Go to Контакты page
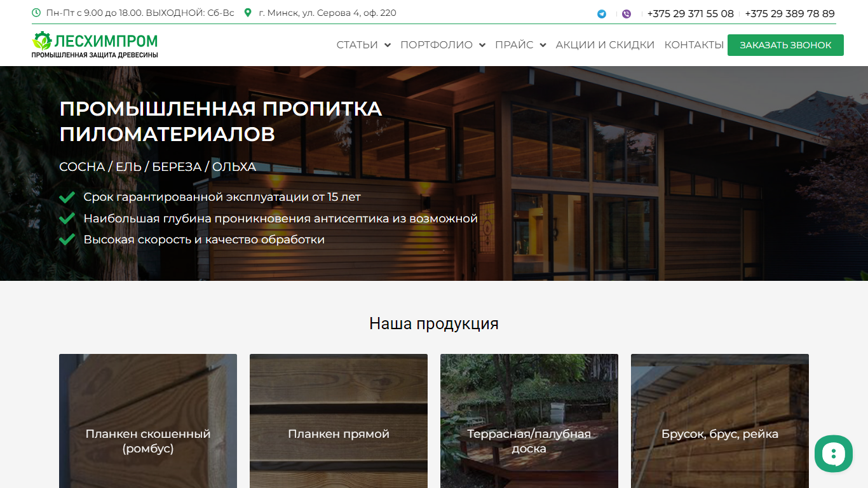Viewport: 868px width, 488px height. pyautogui.click(x=694, y=45)
